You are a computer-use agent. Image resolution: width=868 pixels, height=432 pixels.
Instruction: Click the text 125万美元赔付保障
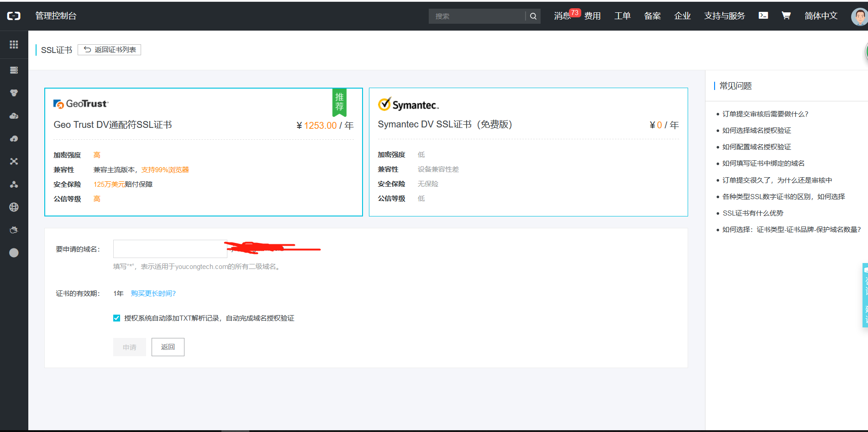click(x=123, y=184)
